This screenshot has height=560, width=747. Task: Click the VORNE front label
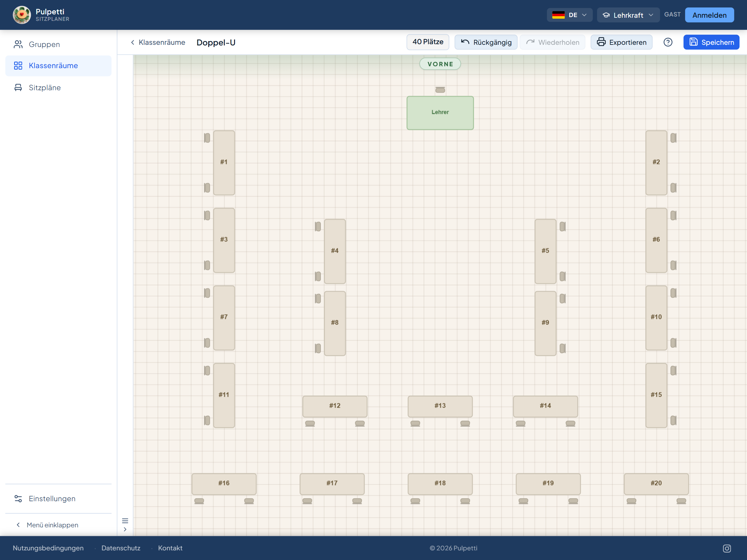click(440, 64)
